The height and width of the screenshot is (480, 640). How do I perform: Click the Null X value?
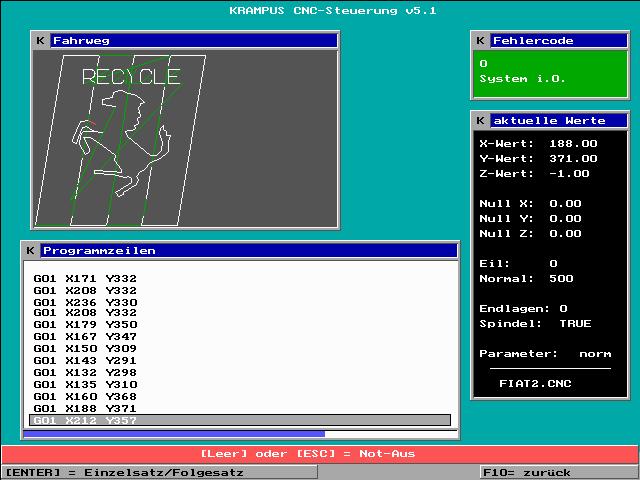565,204
